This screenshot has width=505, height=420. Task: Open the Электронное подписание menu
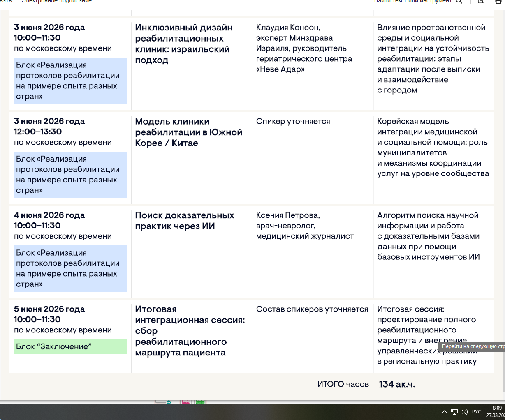[57, 2]
